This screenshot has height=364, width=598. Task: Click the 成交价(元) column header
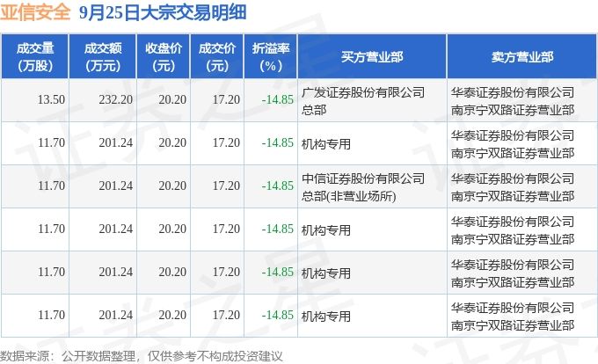click(217, 57)
